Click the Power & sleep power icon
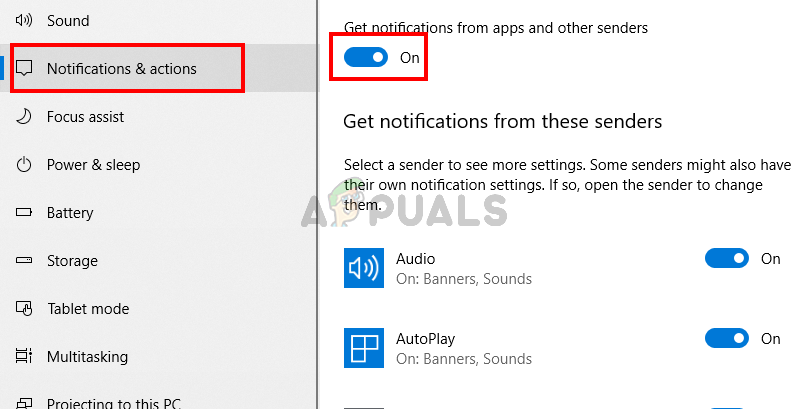This screenshot has height=409, width=812. (24, 165)
